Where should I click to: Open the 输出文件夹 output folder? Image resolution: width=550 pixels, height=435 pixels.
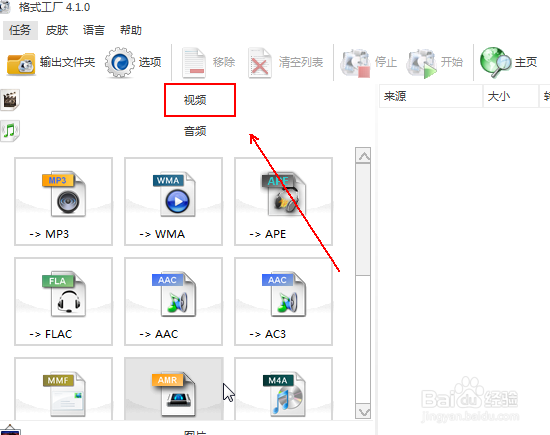pyautogui.click(x=51, y=63)
